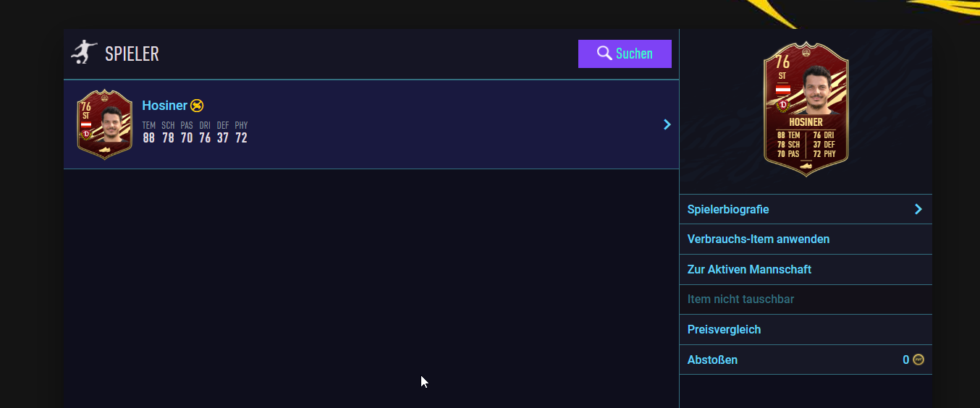This screenshot has width=980, height=408.
Task: Click the magnifier icon in Suchen button
Action: tap(604, 54)
